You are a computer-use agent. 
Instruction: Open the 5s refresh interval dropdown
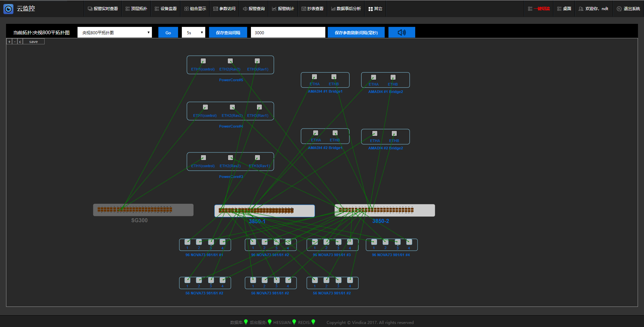tap(194, 33)
